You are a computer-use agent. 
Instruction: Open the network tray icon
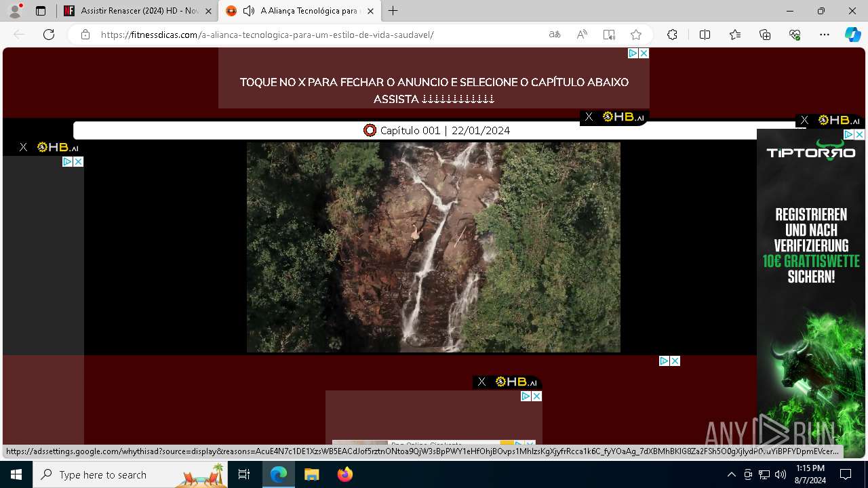pos(764,474)
